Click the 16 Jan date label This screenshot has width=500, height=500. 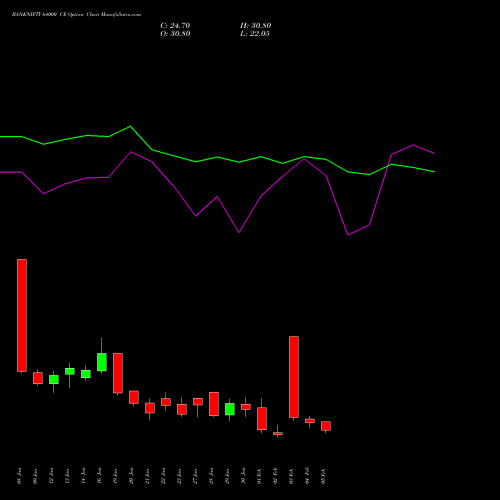(99, 476)
